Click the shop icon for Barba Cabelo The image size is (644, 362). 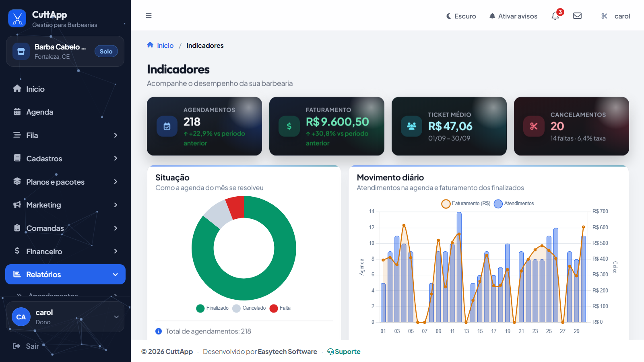tap(21, 51)
